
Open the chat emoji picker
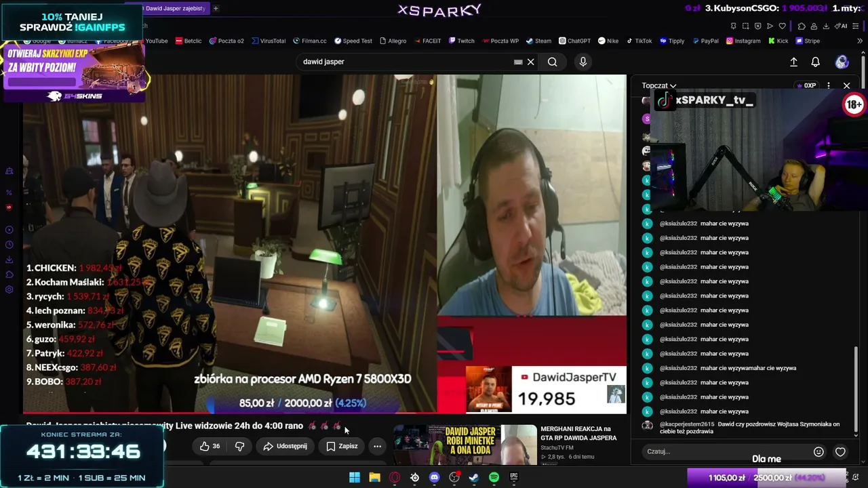point(818,451)
